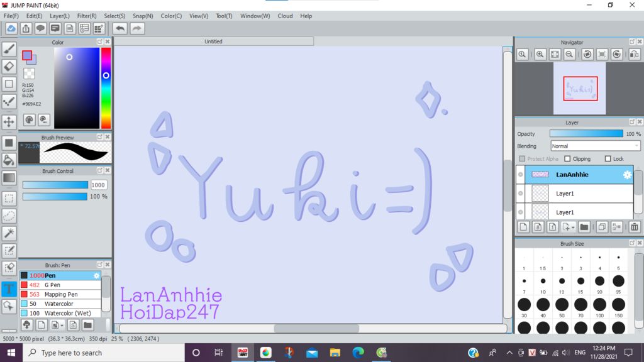Enable the Clipping checkbox

(568, 158)
